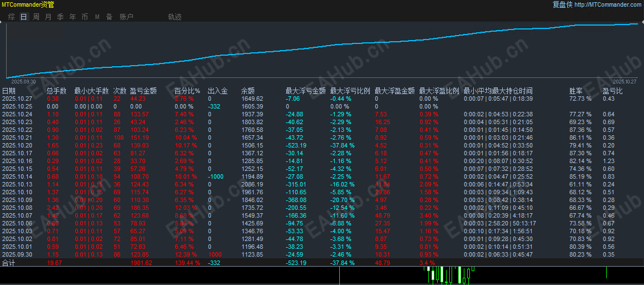Switch to the 年 yearly tab
Image resolution: width=644 pixels, height=285 pixels.
(x=73, y=17)
